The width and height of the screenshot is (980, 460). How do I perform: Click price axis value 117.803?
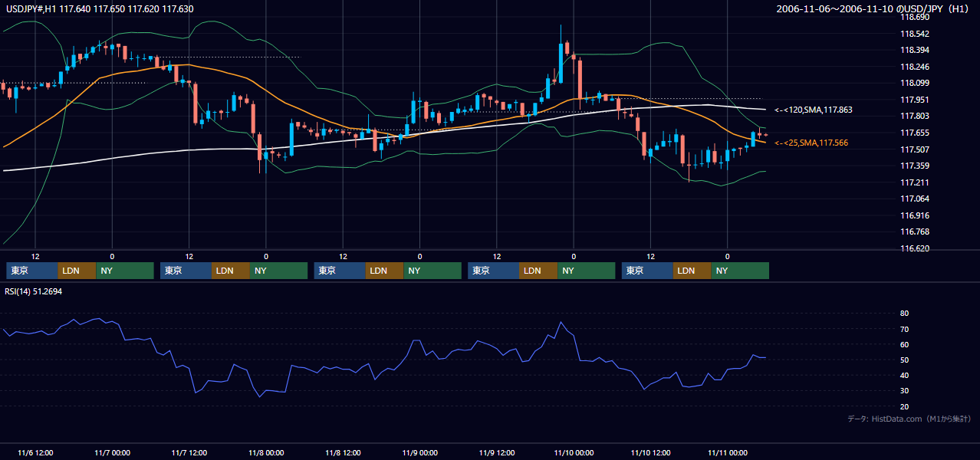click(915, 116)
